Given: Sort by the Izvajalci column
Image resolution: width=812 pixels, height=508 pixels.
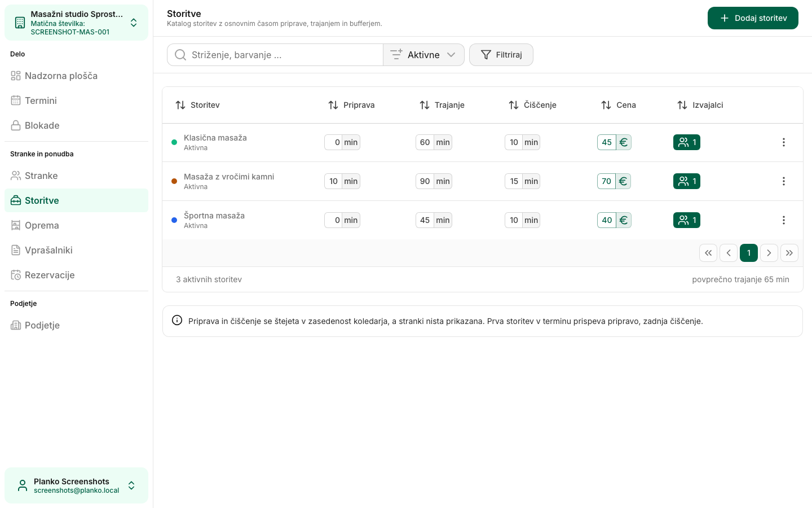Looking at the screenshot, I should (x=700, y=105).
